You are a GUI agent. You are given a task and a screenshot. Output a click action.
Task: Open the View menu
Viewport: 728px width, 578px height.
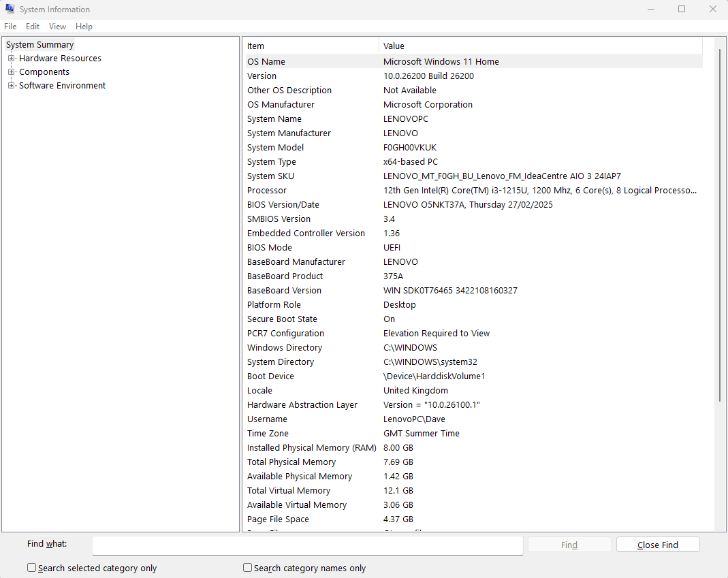pos(58,27)
